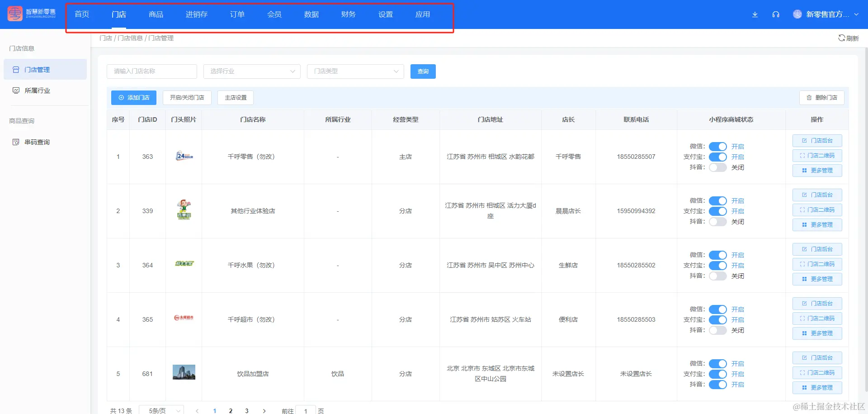Disable 抖音 switch for store 681
868x414 pixels.
click(718, 385)
